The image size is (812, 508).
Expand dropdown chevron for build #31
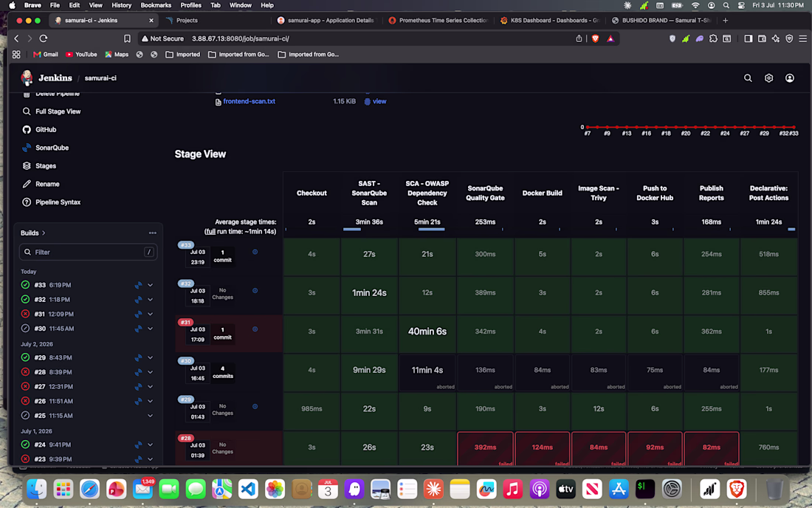pos(150,314)
